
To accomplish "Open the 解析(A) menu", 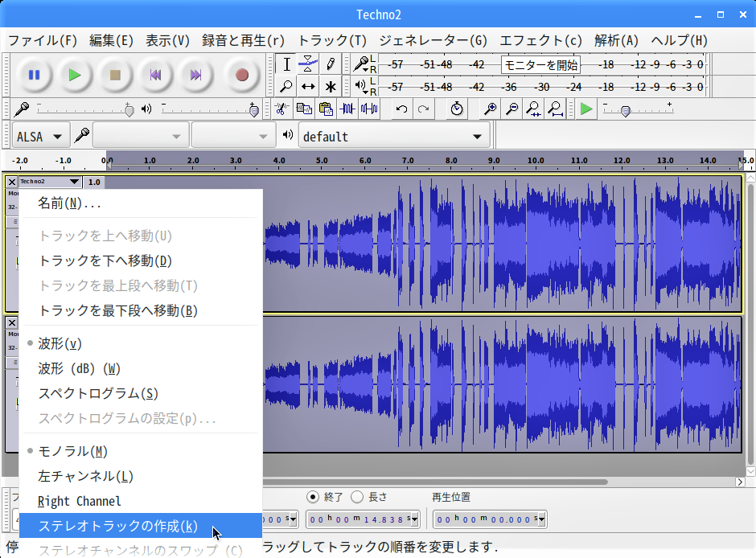I will (x=616, y=40).
